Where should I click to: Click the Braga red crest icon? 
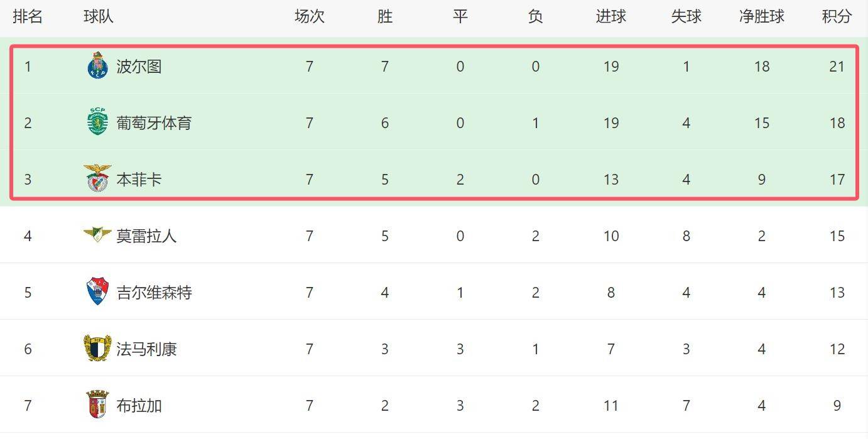pyautogui.click(x=97, y=405)
